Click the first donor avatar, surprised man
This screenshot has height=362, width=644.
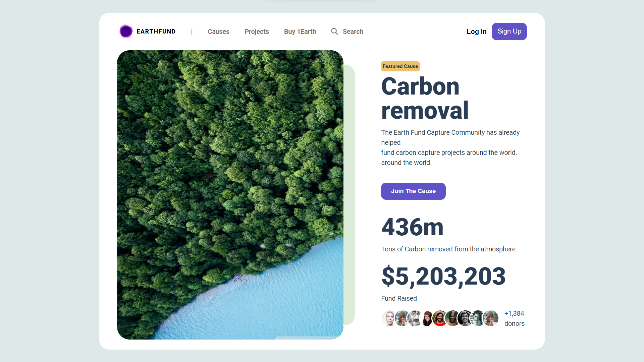[x=389, y=318]
